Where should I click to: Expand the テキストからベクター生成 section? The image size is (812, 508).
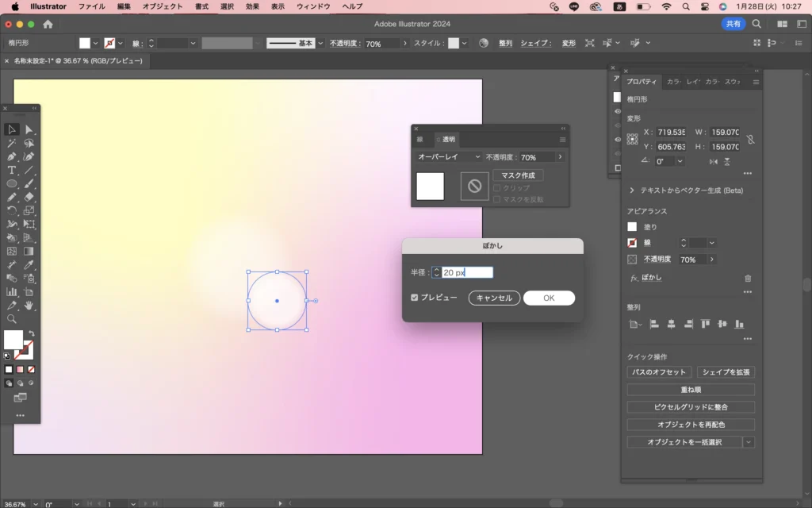click(x=632, y=190)
